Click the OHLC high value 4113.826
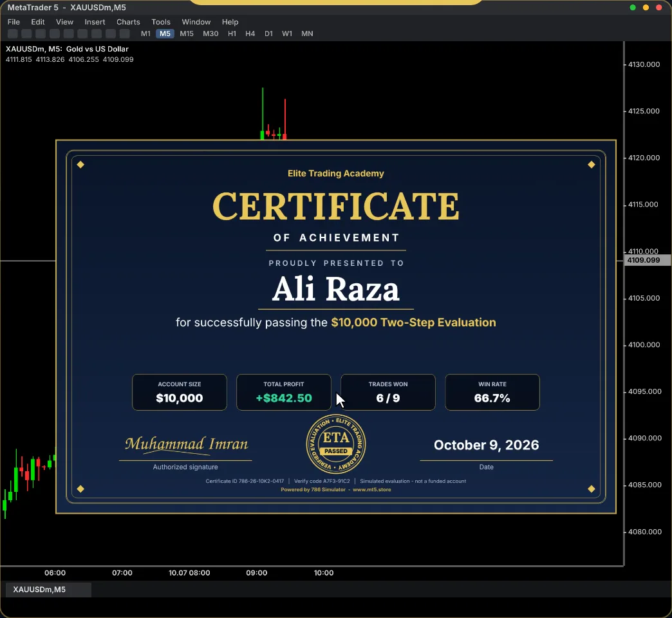Viewport: 672px width, 618px height. pos(50,60)
